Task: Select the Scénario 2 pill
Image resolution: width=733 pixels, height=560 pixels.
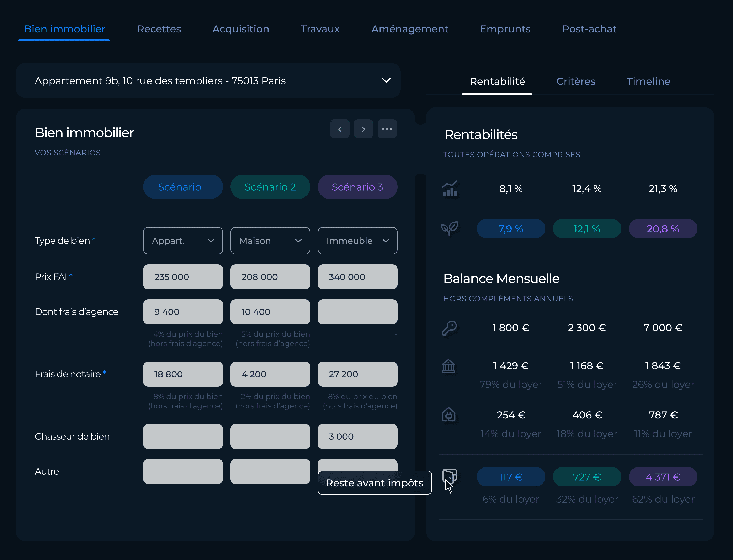Action: tap(270, 187)
